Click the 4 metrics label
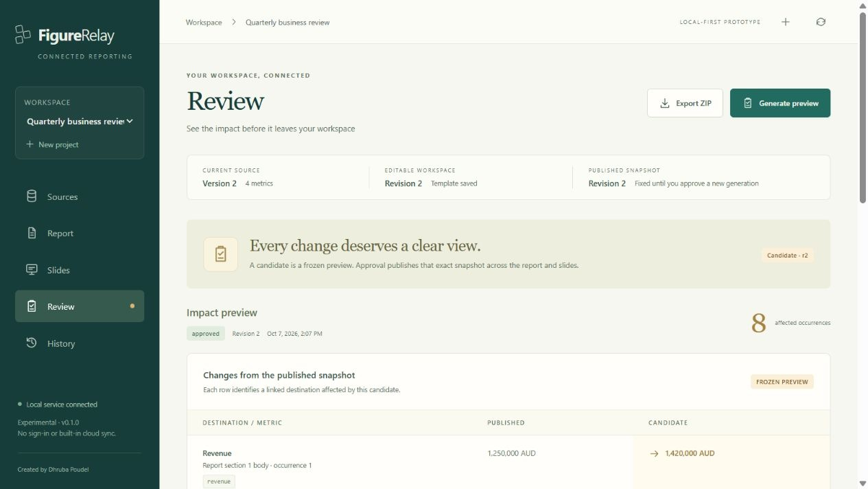The width and height of the screenshot is (868, 489). click(259, 183)
